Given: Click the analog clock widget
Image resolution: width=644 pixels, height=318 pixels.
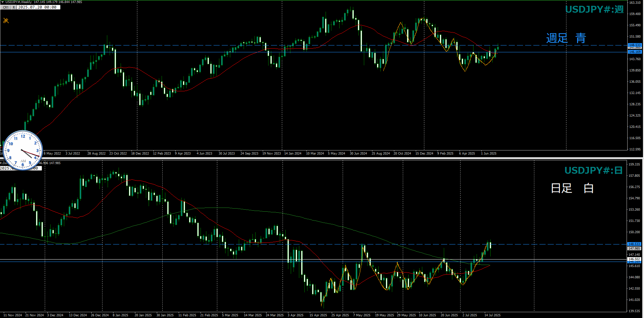Looking at the screenshot, I should [23, 150].
